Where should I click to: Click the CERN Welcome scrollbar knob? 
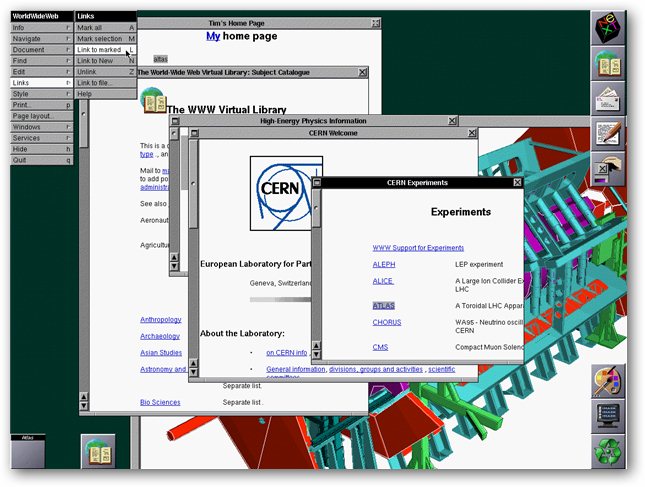coord(193,184)
